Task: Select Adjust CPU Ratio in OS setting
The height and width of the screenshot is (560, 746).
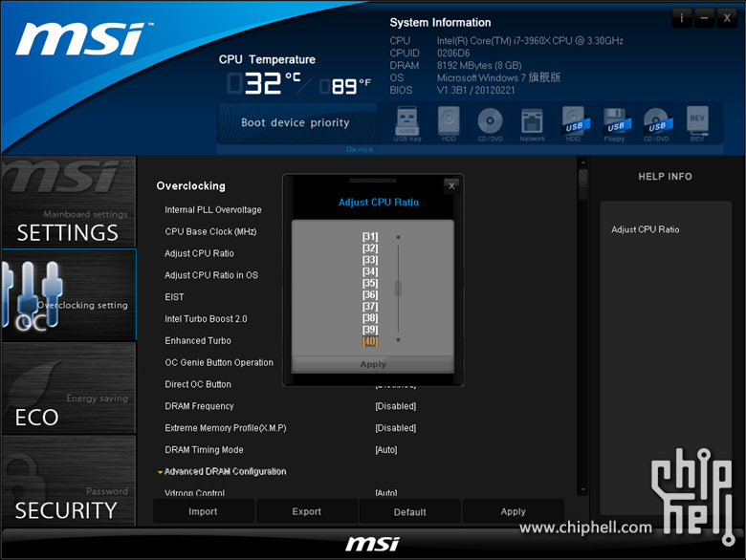Action: click(210, 275)
